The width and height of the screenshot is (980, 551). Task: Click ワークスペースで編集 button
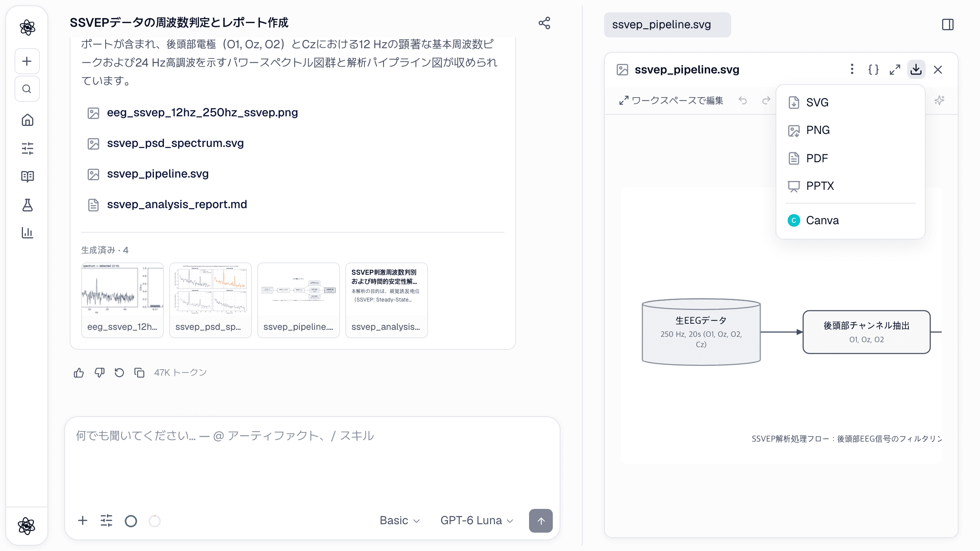pos(671,100)
